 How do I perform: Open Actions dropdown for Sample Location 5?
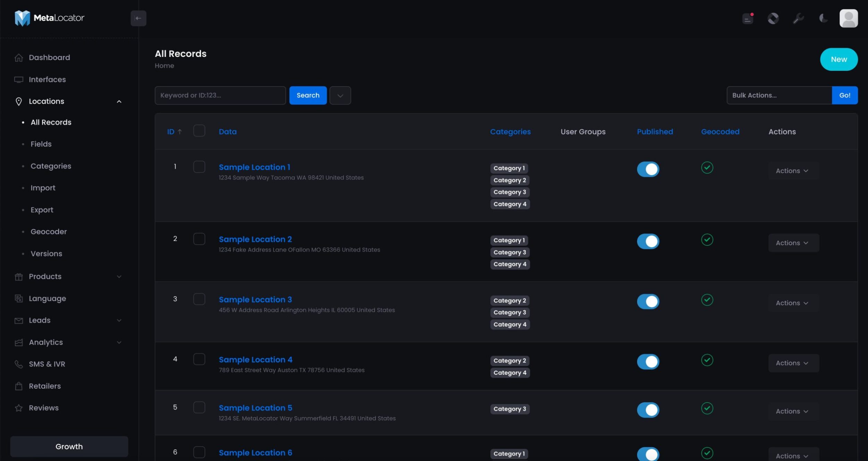pyautogui.click(x=793, y=411)
